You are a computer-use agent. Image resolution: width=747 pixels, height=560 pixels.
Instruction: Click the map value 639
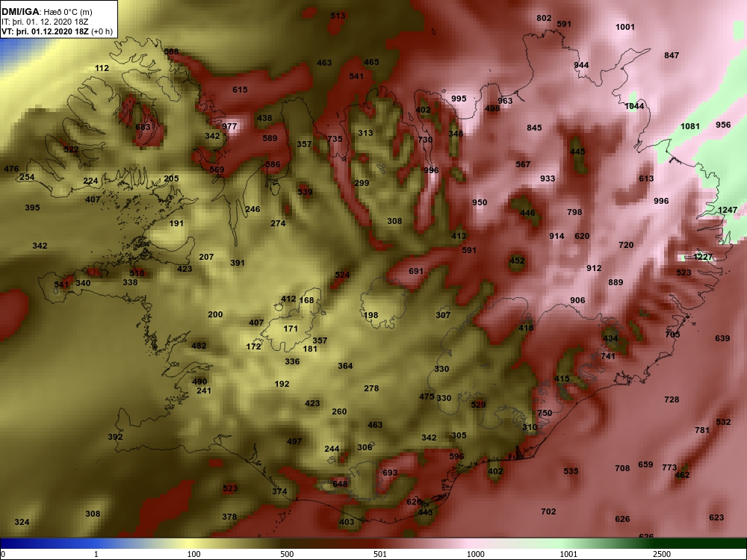click(722, 338)
